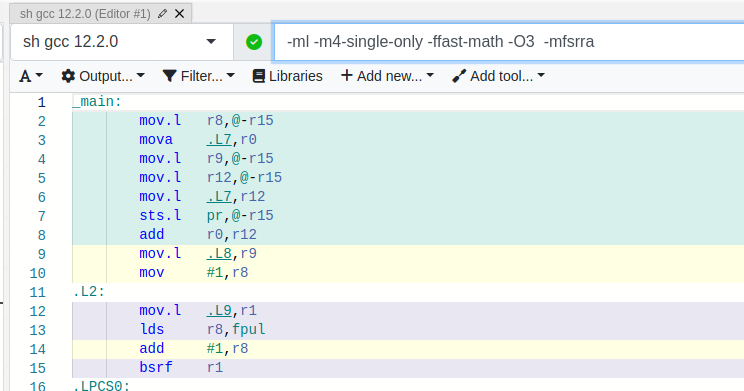Image resolution: width=744 pixels, height=391 pixels.
Task: Click the .L2: label on line 11
Action: [x=89, y=291]
